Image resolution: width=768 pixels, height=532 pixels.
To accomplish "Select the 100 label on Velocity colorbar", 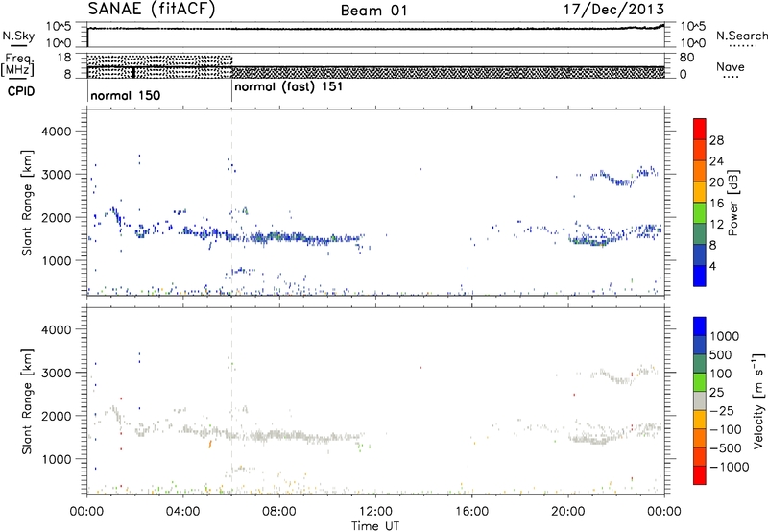I will click(x=721, y=374).
